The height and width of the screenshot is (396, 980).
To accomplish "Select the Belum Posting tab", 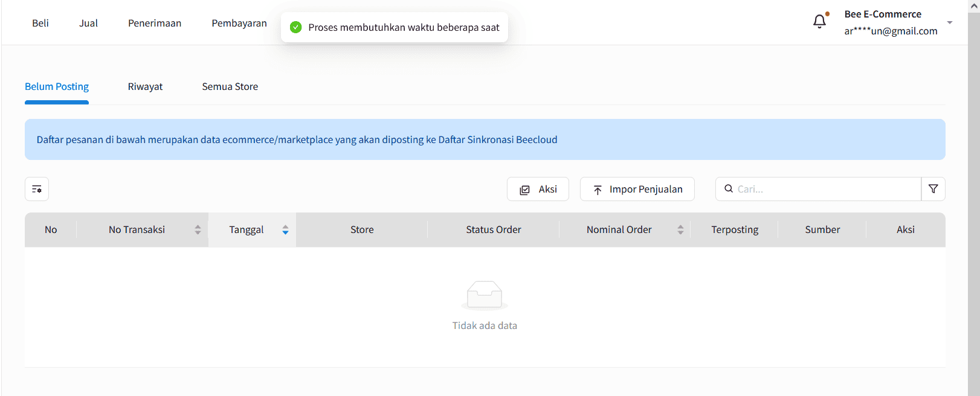I will [x=57, y=86].
